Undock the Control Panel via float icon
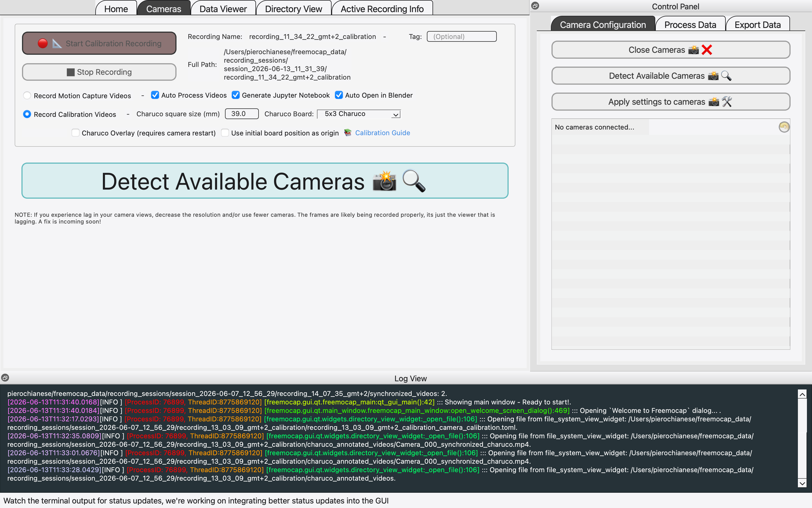Image resolution: width=812 pixels, height=508 pixels. (535, 6)
